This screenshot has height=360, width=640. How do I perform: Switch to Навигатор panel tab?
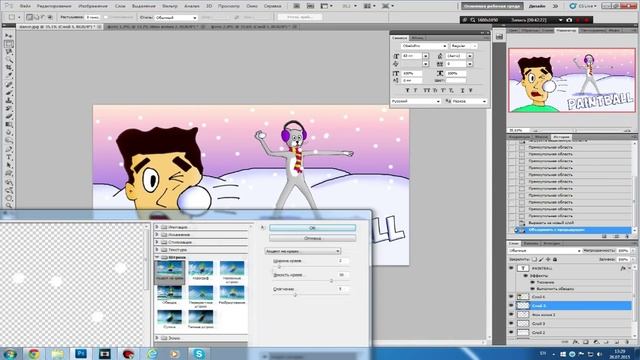(566, 30)
